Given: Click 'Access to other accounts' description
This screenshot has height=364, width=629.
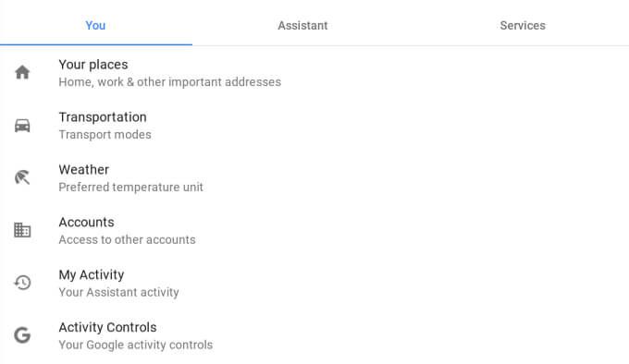Looking at the screenshot, I should 127,239.
